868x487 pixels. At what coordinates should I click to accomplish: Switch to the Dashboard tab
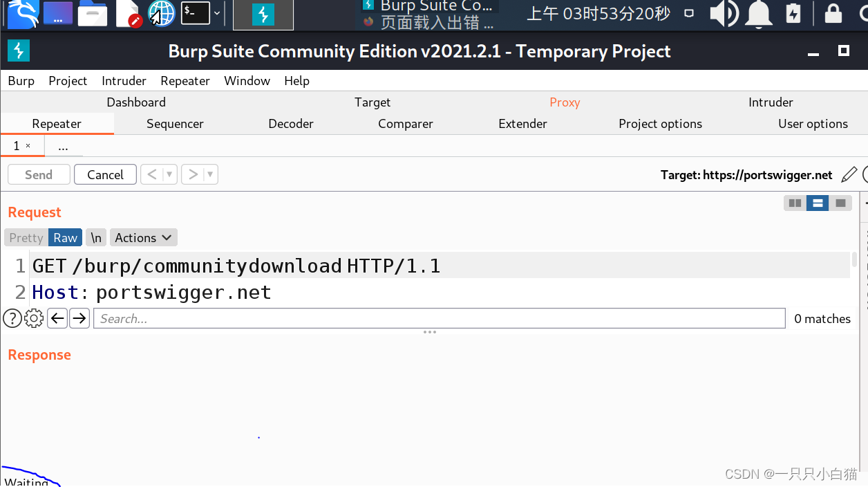(136, 102)
